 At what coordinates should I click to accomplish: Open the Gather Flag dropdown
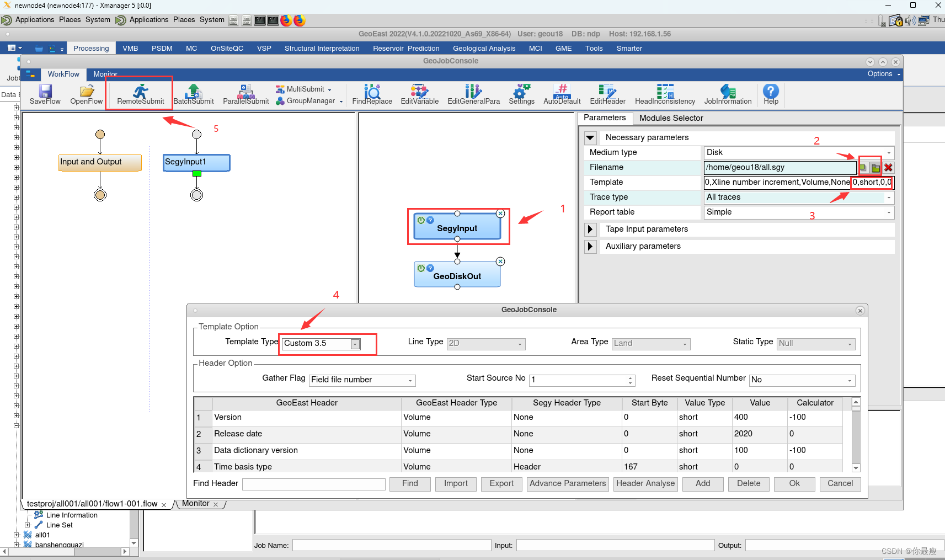[x=410, y=380]
